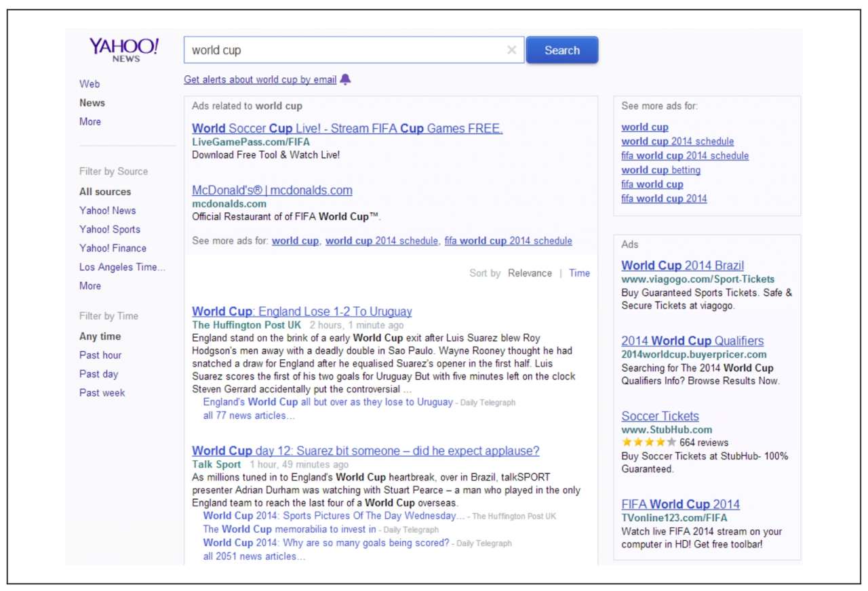This screenshot has height=591, width=868.
Task: Click sidebar 'fifa world cup 2014 schedule' suggestion
Action: click(x=685, y=155)
